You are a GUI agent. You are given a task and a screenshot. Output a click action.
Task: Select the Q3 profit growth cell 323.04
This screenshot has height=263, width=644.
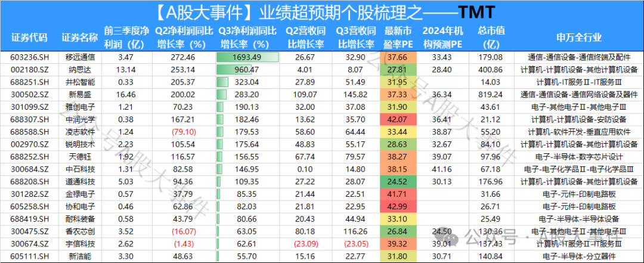coord(247,82)
